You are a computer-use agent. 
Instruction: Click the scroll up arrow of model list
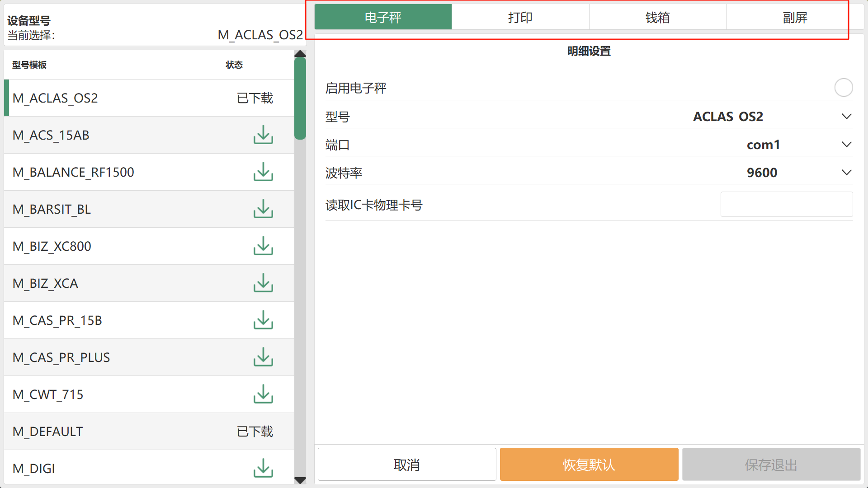coord(300,54)
